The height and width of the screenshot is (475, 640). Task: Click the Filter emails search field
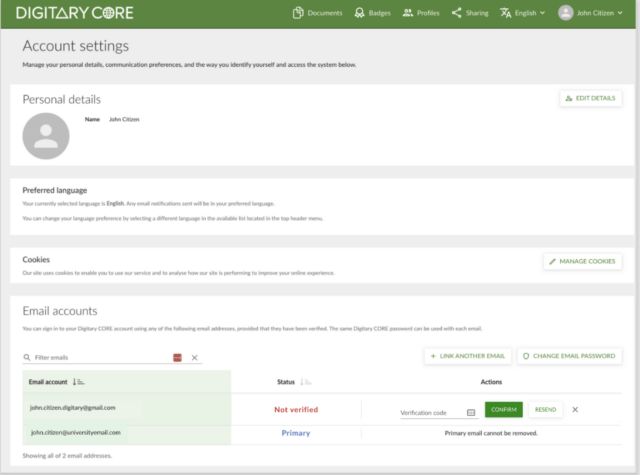click(98, 357)
